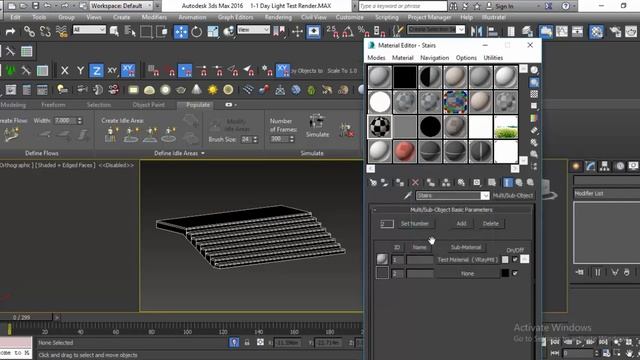Image resolution: width=640 pixels, height=360 pixels.
Task: Open the Modes menu in Material Editor
Action: pyautogui.click(x=376, y=58)
